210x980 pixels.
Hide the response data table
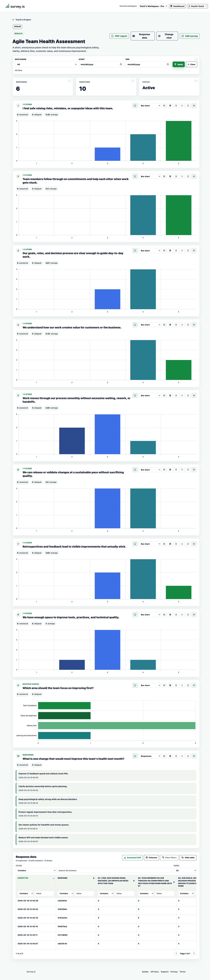[188, 858]
